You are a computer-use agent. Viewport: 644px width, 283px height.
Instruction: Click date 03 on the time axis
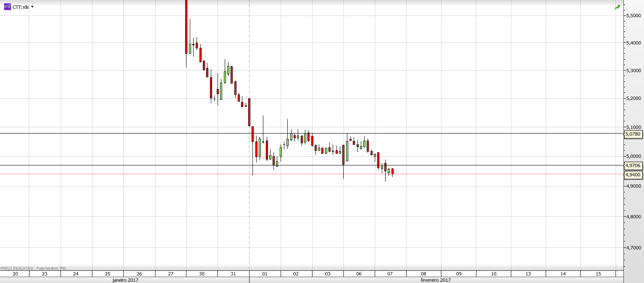click(x=328, y=274)
